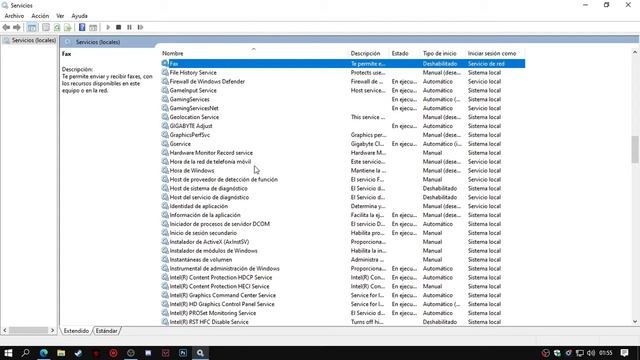Click the left pane horizontal scroll right arrow
The width and height of the screenshot is (640, 360).
tap(52, 330)
